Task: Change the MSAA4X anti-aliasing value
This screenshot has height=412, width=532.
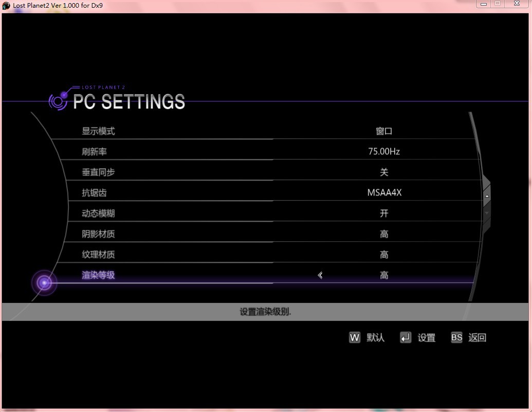Action: [384, 193]
